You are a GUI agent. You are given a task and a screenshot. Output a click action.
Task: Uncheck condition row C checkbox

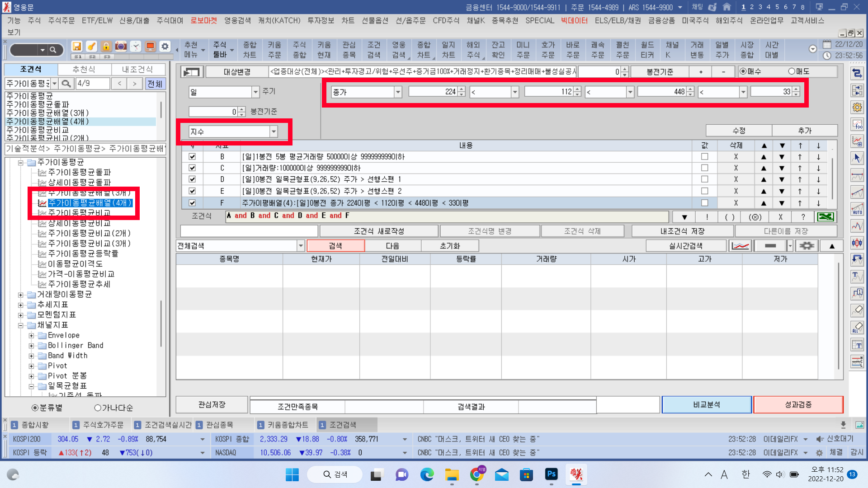pyautogui.click(x=192, y=168)
